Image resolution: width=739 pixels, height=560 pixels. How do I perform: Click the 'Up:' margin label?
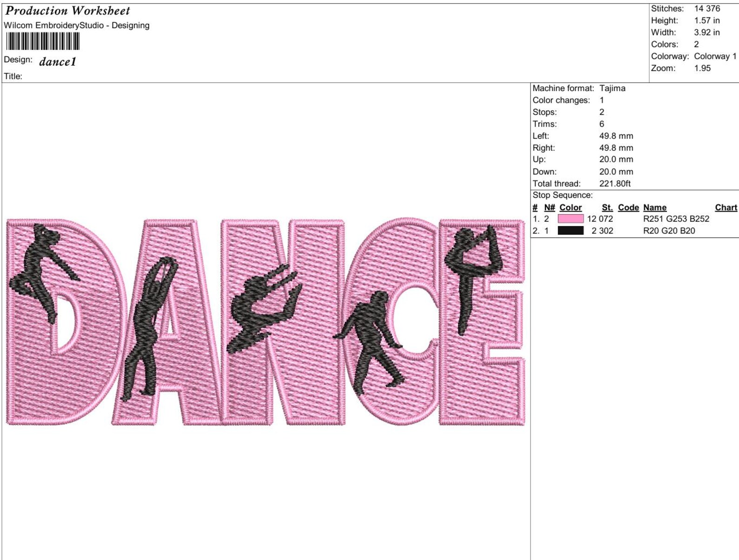[539, 160]
